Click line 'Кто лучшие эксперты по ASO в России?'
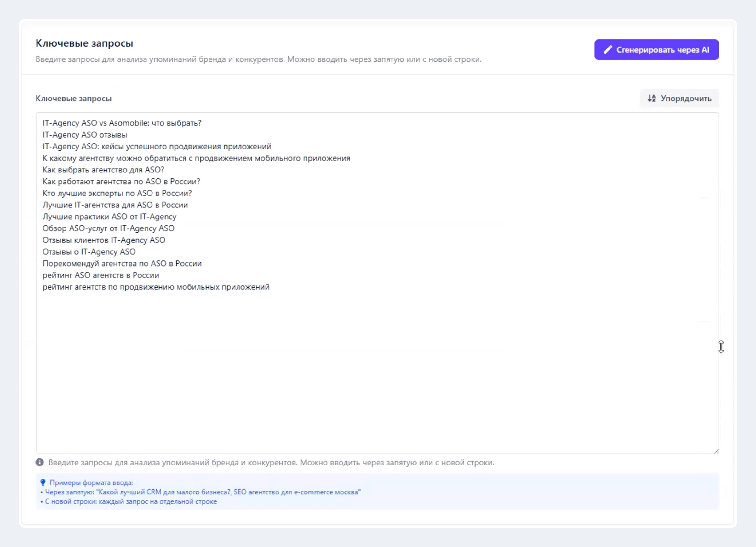Screen dimensions: 756x547 tap(117, 193)
